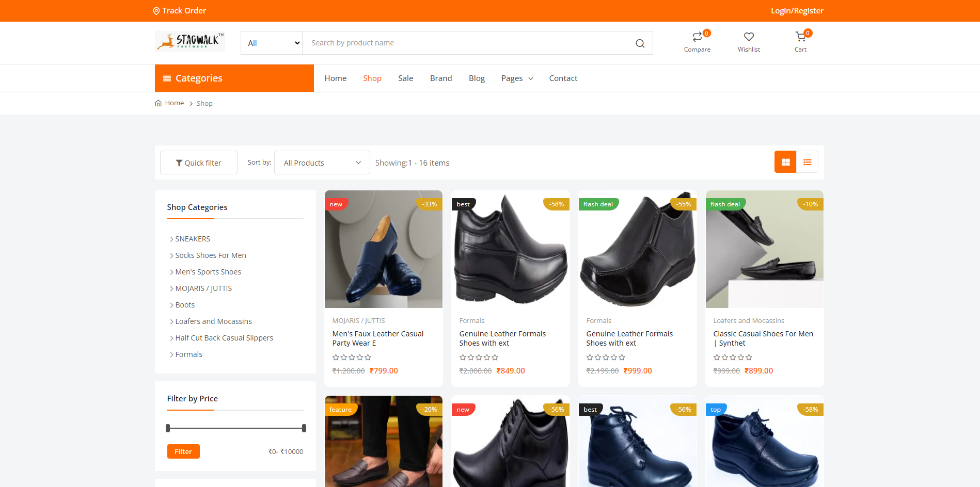
Task: Open the Wishlist heart icon
Action: click(749, 37)
